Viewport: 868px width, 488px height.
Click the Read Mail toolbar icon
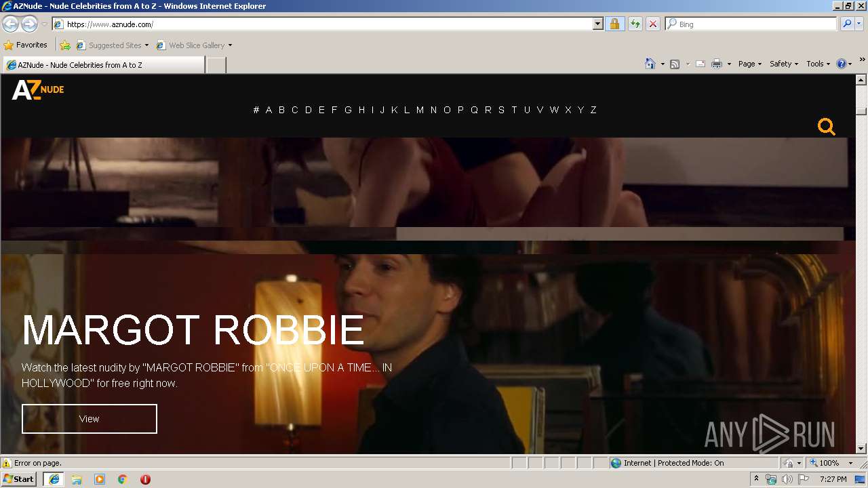[x=701, y=64]
